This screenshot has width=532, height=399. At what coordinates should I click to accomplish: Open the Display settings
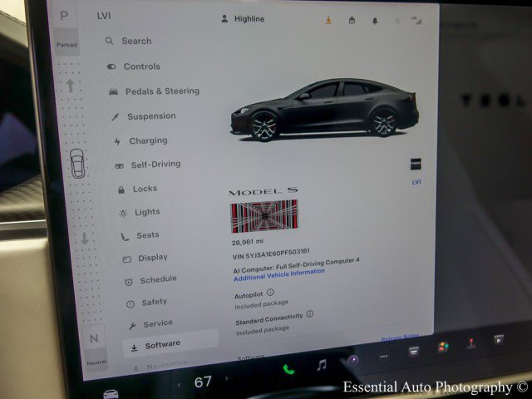click(x=145, y=258)
